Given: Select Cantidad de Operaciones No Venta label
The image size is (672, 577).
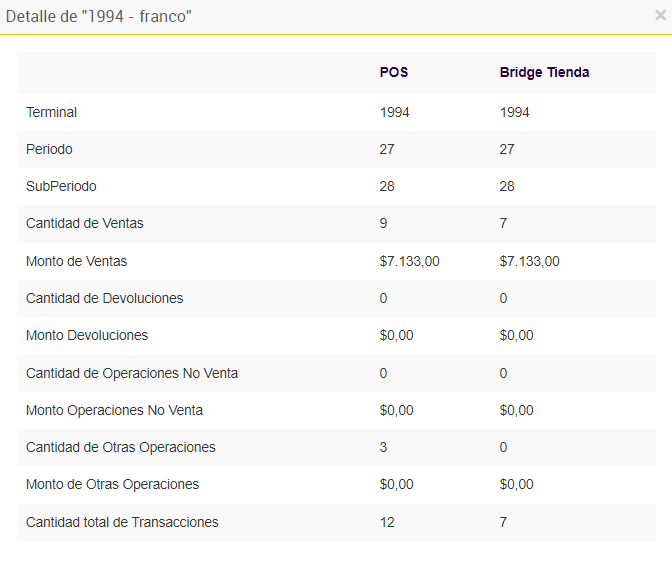Looking at the screenshot, I should [x=132, y=373].
